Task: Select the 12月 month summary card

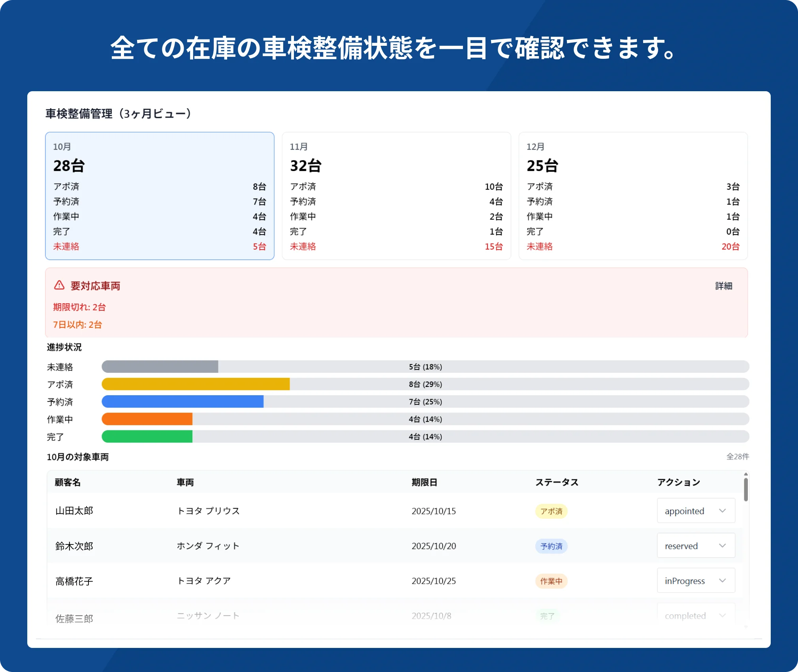Action: [x=633, y=196]
